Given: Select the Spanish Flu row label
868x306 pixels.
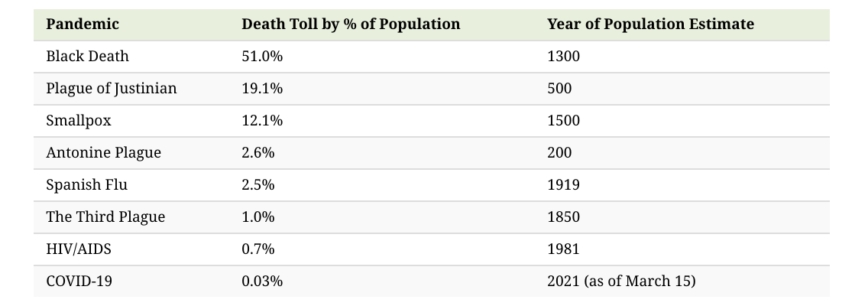Looking at the screenshot, I should 86,185.
